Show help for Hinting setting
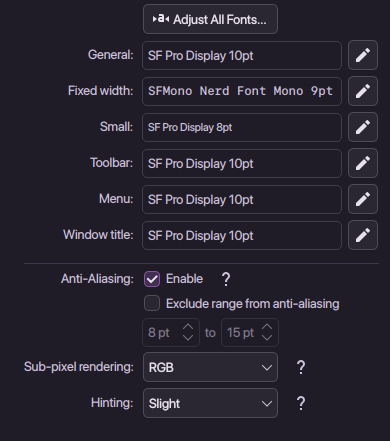Screen dimensions: 390x441 pyautogui.click(x=301, y=403)
